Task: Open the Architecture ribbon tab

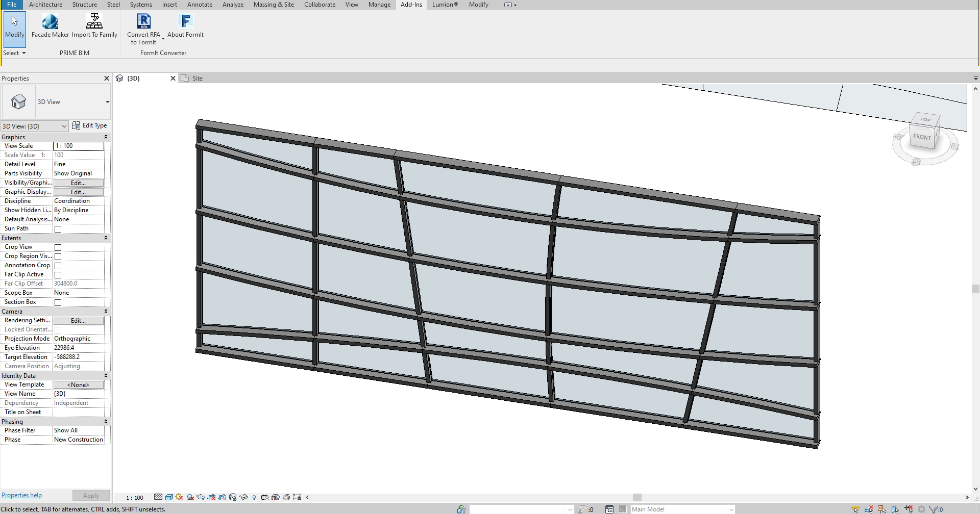Action: pyautogui.click(x=45, y=5)
